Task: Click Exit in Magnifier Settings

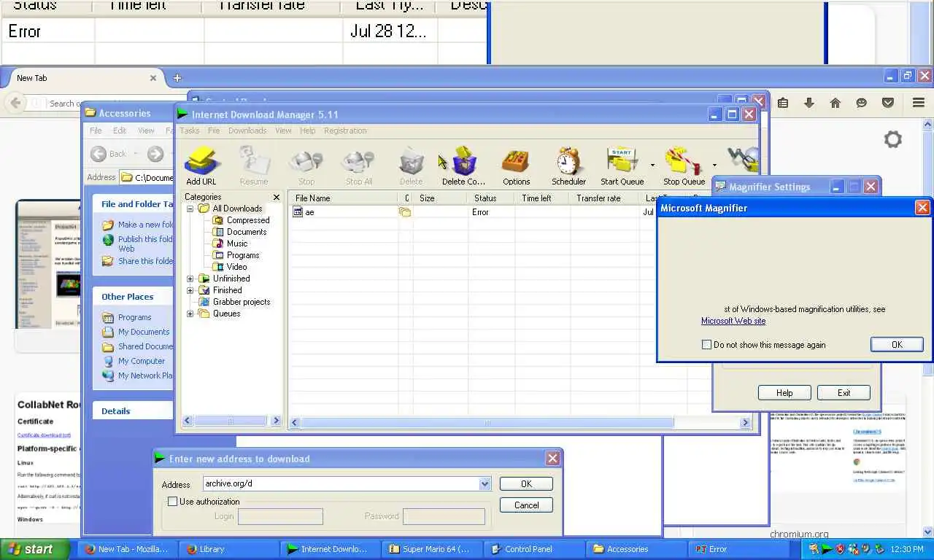Action: tap(844, 393)
